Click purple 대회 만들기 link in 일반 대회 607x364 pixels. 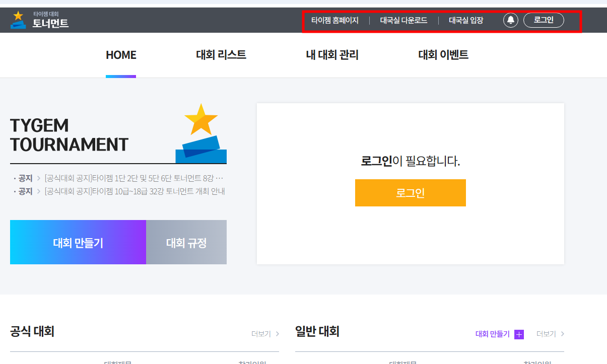(493, 334)
